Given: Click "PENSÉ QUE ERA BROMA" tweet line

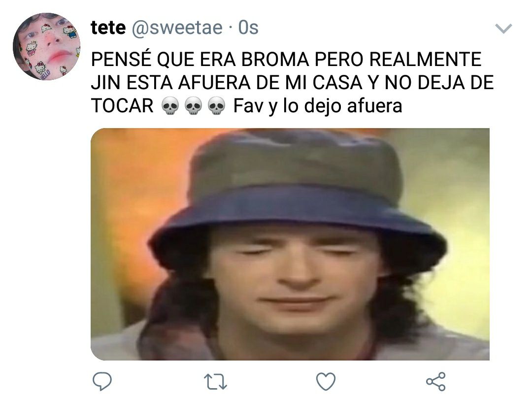Looking at the screenshot, I should coord(200,59).
